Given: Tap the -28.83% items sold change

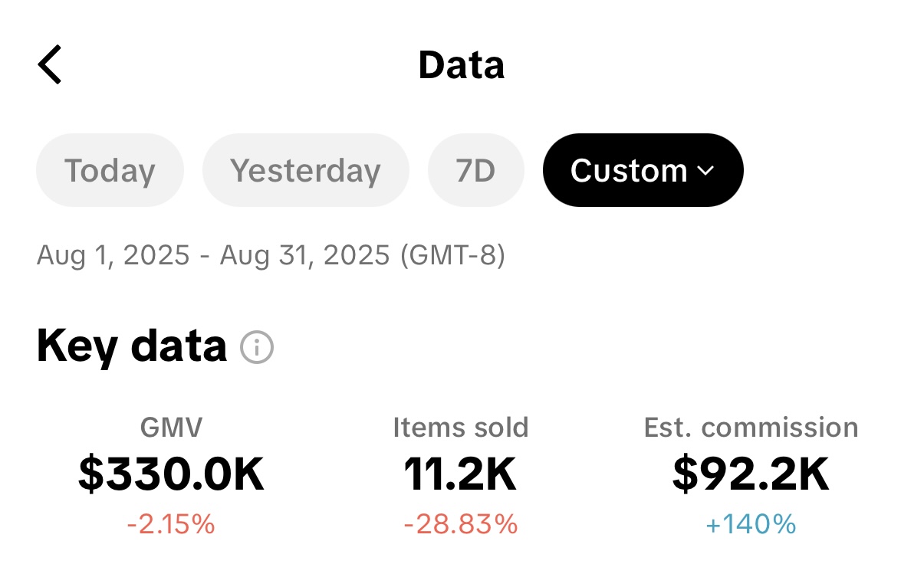Looking at the screenshot, I should point(461,525).
